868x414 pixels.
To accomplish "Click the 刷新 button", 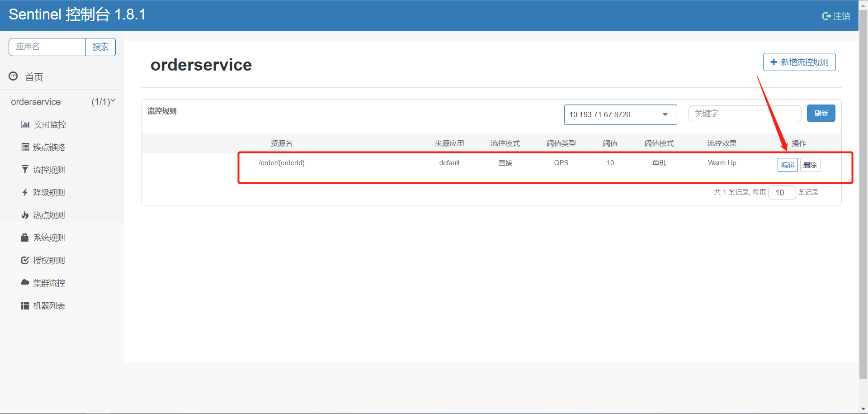I will [821, 113].
